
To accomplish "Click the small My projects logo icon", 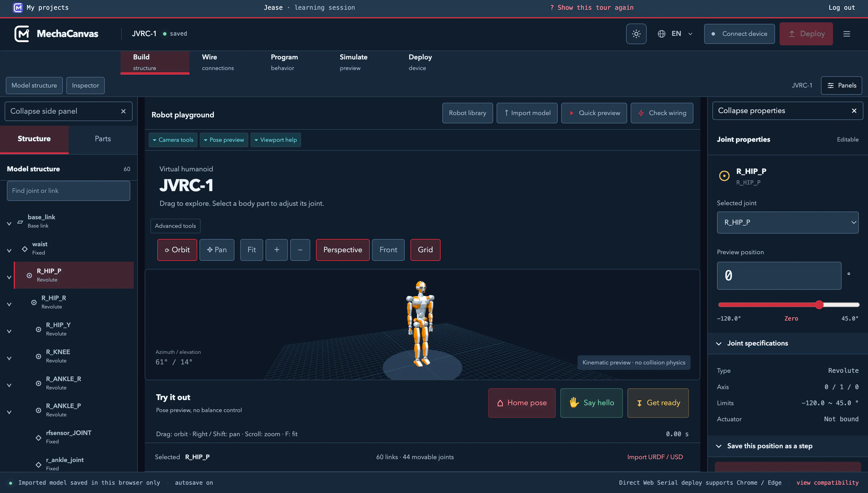I will pos(18,7).
